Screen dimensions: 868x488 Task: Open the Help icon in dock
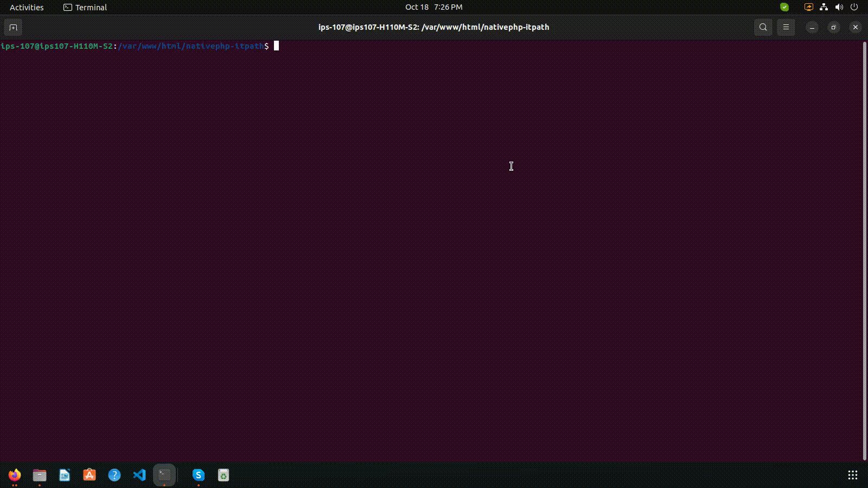click(x=114, y=475)
